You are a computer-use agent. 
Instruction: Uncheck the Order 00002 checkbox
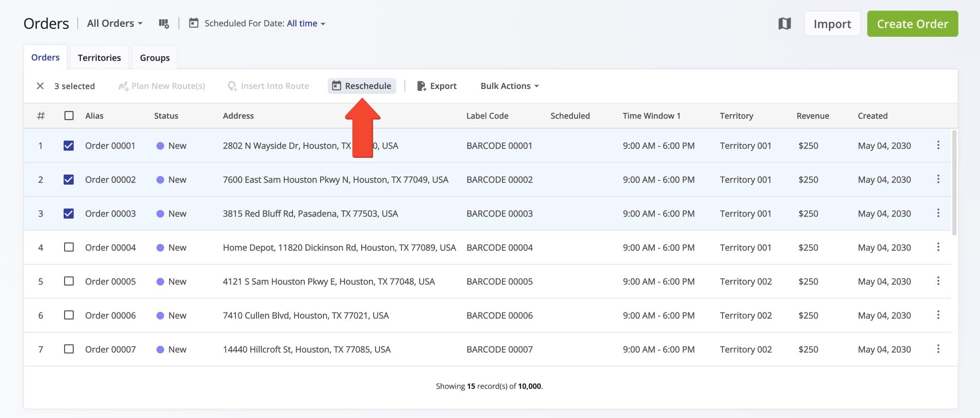69,179
